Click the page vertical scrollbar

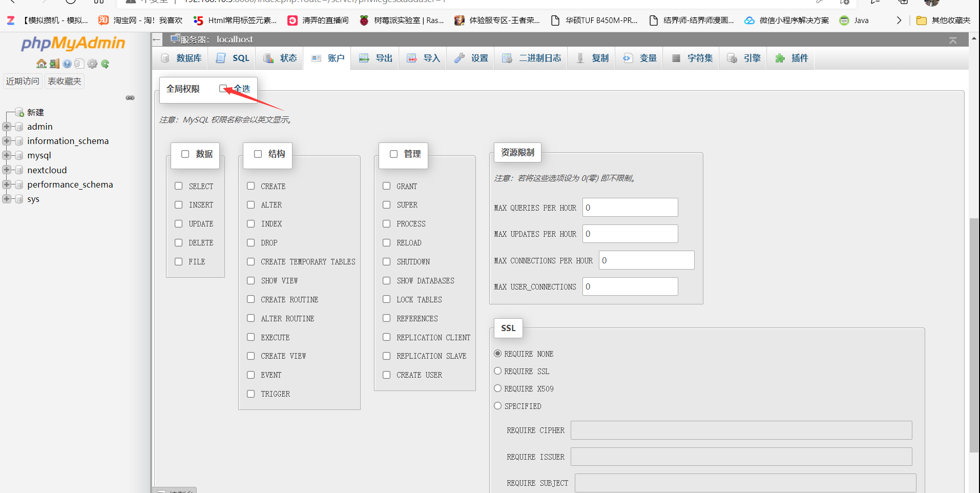pyautogui.click(x=974, y=335)
